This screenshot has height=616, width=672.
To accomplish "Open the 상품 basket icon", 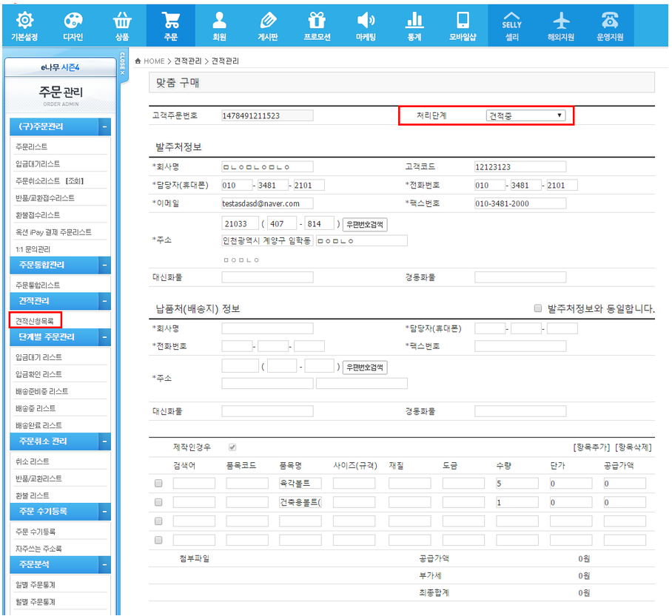I will click(x=122, y=20).
